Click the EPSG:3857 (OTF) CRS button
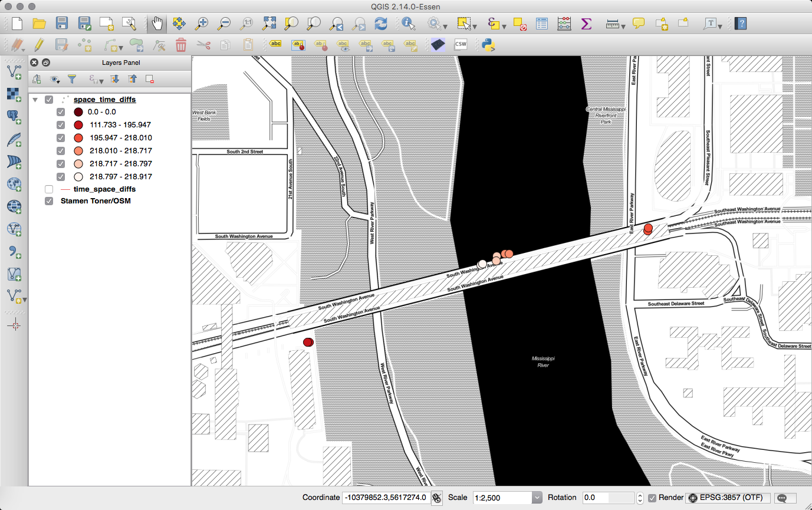The image size is (812, 510). pyautogui.click(x=728, y=498)
